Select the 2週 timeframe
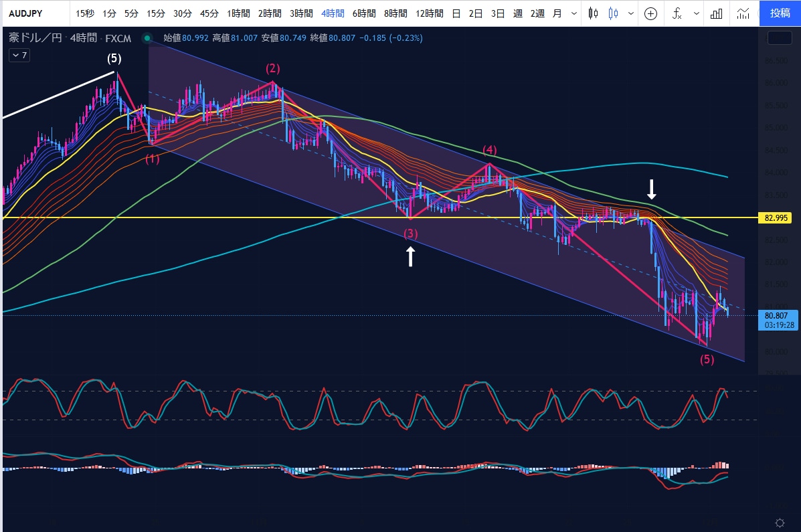The width and height of the screenshot is (801, 532). [x=537, y=13]
